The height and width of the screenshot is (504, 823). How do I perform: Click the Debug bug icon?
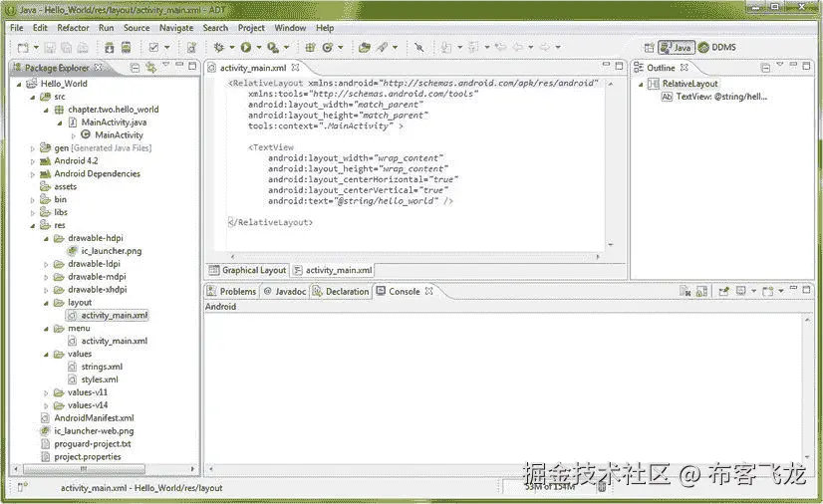click(x=219, y=48)
